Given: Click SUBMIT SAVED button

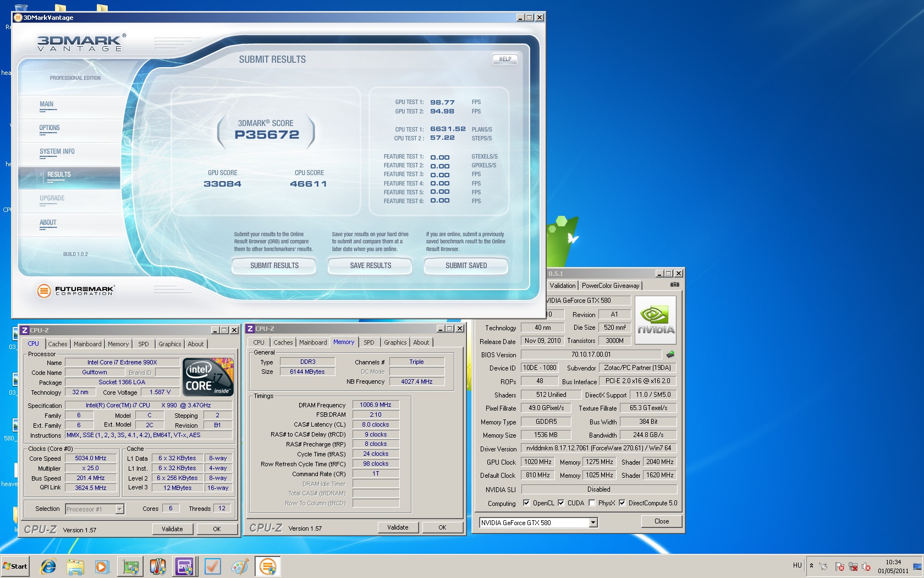Looking at the screenshot, I should click(466, 265).
